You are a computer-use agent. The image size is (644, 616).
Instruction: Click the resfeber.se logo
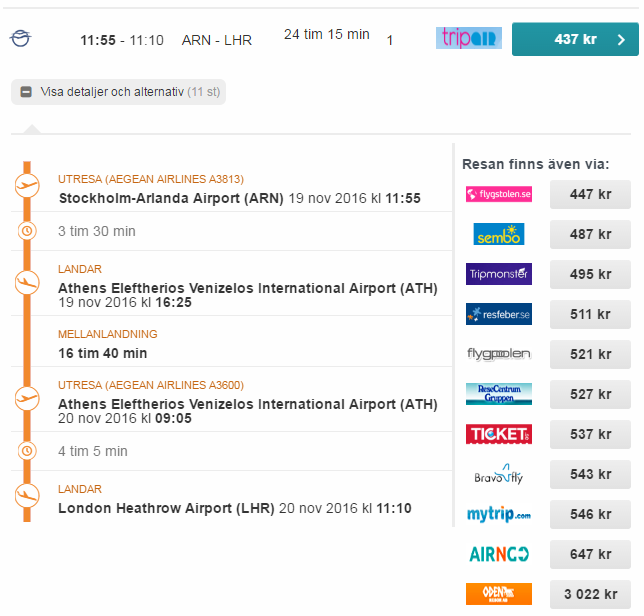pyautogui.click(x=499, y=314)
